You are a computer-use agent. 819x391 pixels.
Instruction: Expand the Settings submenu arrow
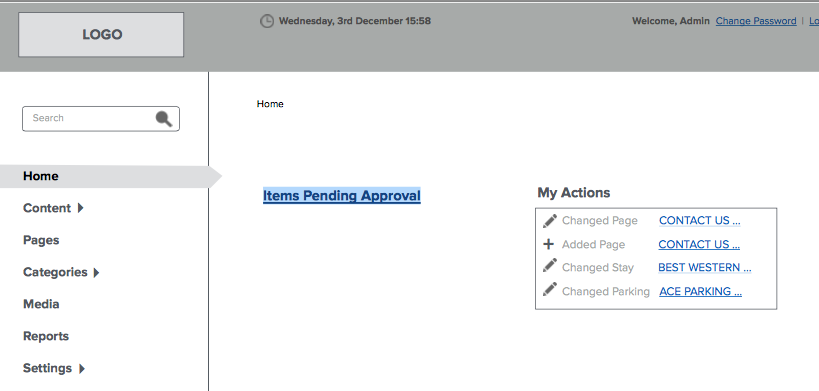(81, 369)
